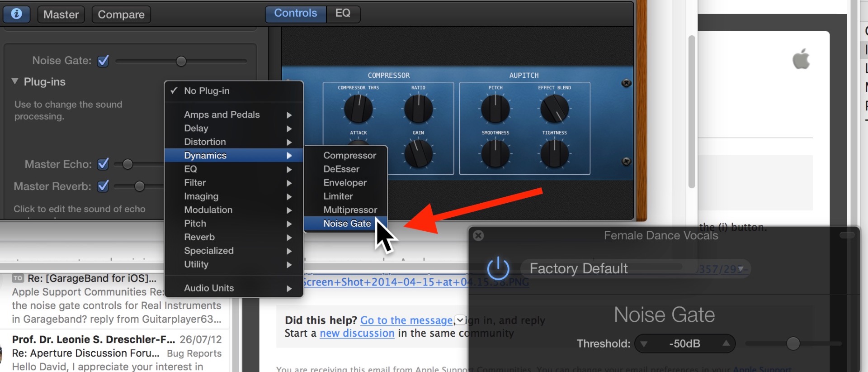
Task: Open the EQ plug-in submenu
Action: pos(234,169)
